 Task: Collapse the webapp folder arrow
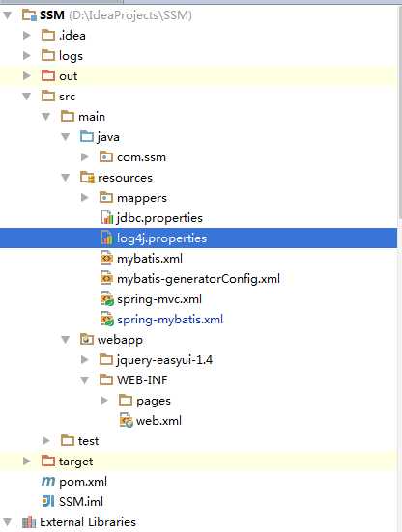65,340
